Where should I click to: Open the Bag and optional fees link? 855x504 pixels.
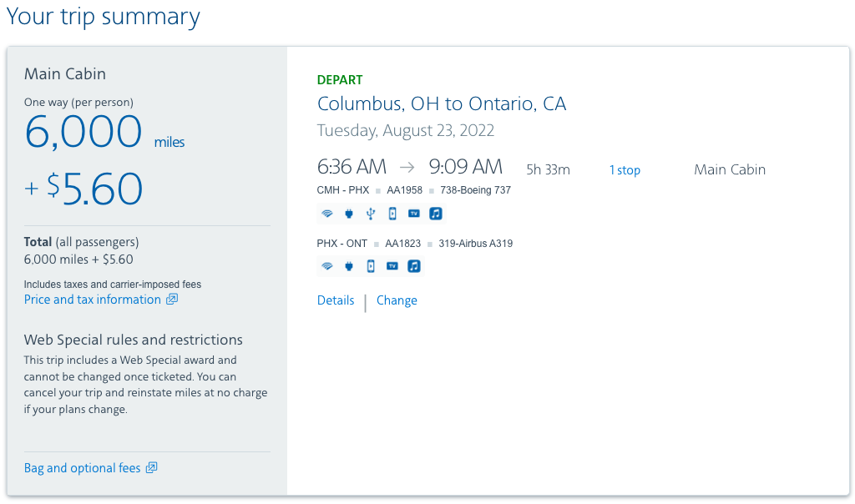click(83, 468)
